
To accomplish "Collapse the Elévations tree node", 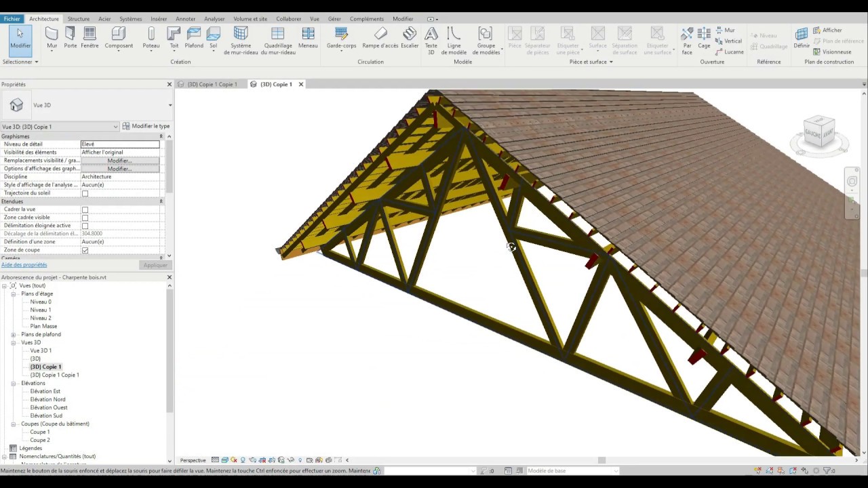I will pos(14,383).
